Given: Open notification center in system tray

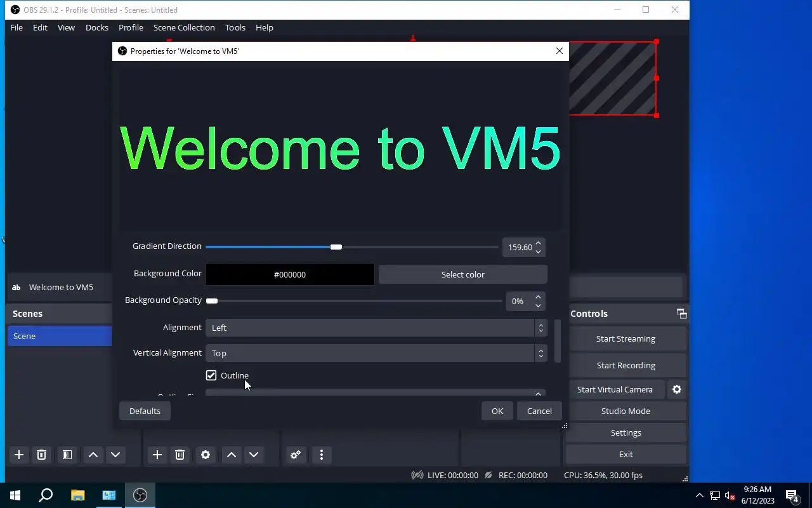Looking at the screenshot, I should (792, 495).
